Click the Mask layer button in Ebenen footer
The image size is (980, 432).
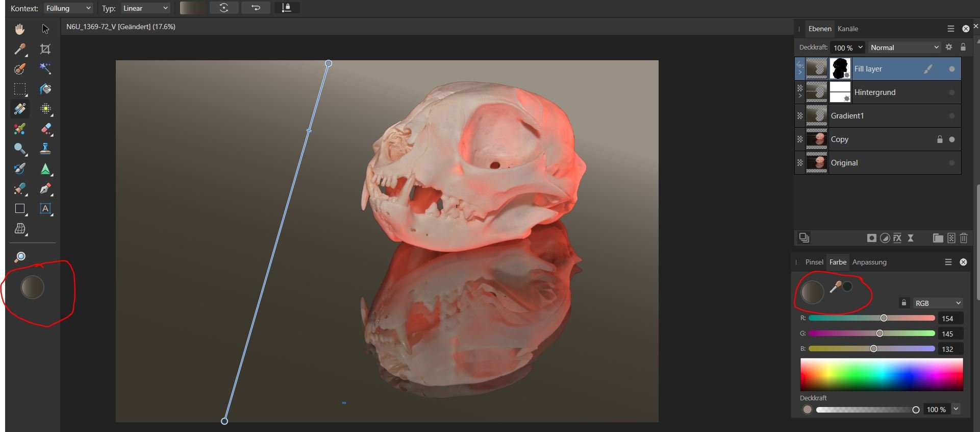click(x=872, y=238)
